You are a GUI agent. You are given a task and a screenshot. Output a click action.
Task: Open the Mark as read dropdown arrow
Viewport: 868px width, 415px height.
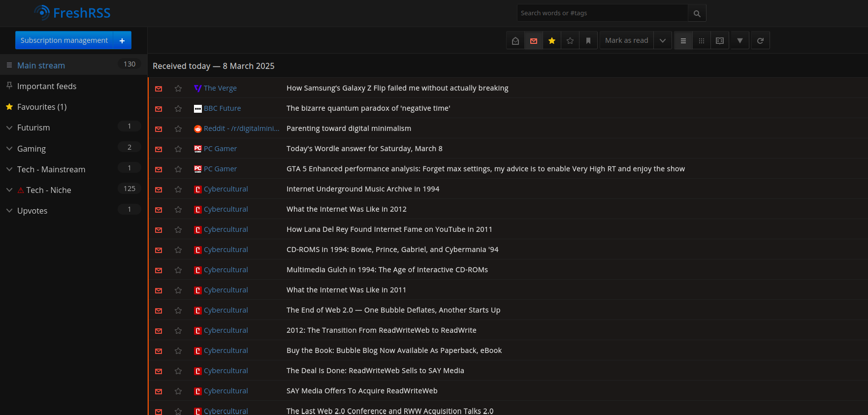(x=663, y=41)
